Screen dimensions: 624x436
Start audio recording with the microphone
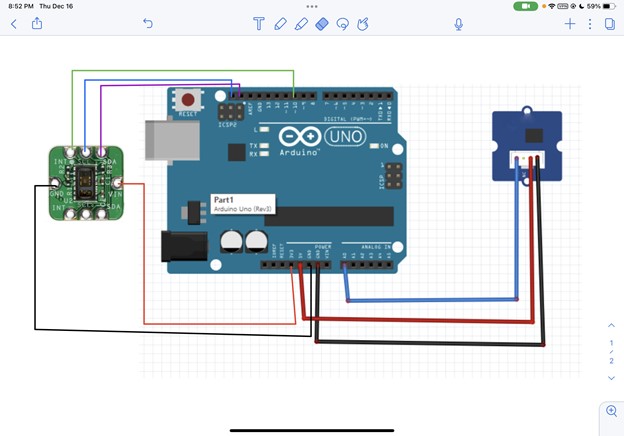[459, 23]
